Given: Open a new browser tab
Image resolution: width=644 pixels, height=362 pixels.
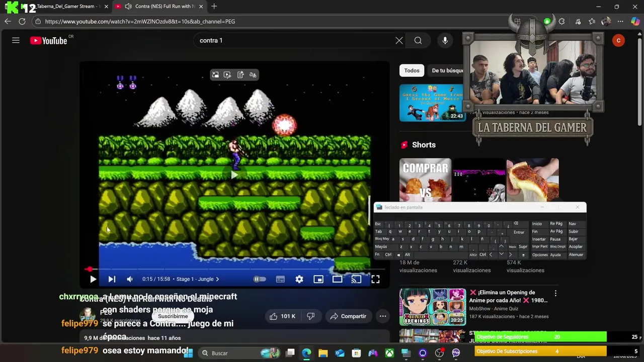Looking at the screenshot, I should pyautogui.click(x=214, y=7).
